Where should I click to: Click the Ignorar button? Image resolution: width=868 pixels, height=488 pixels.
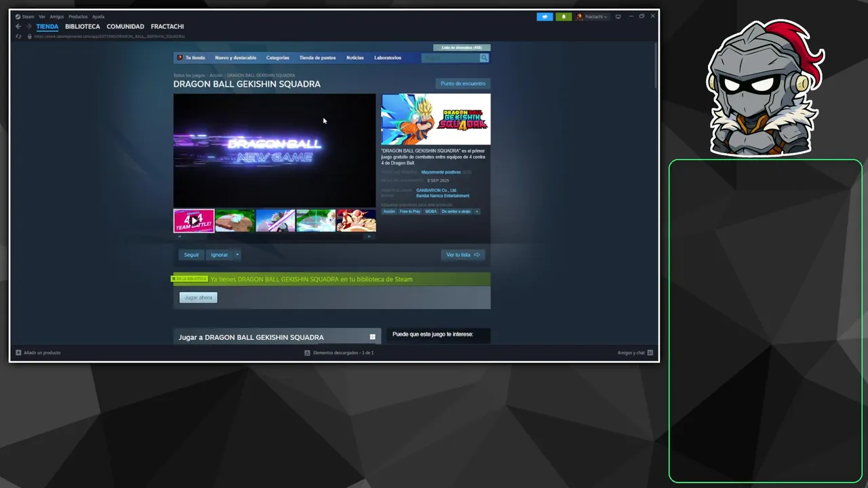pos(219,255)
